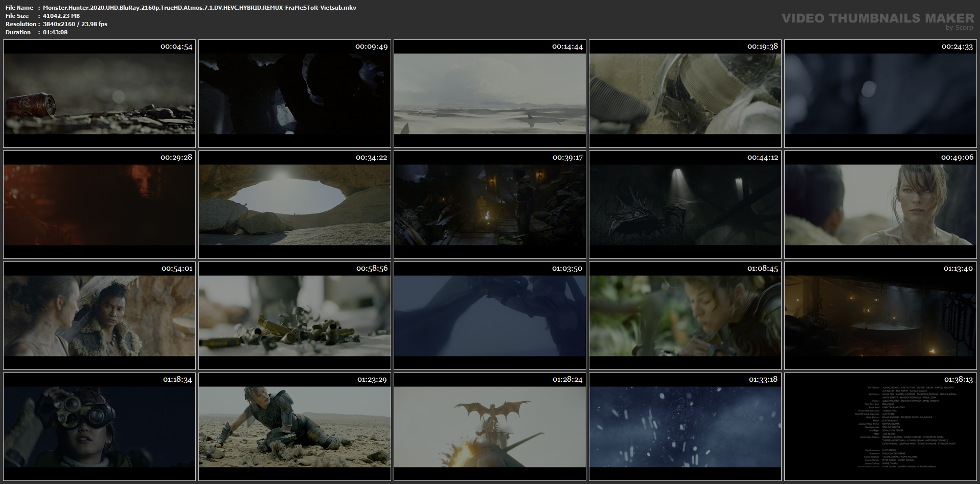Select the jungle frame at 01:08:45
This screenshot has width=980, height=484.
point(685,316)
